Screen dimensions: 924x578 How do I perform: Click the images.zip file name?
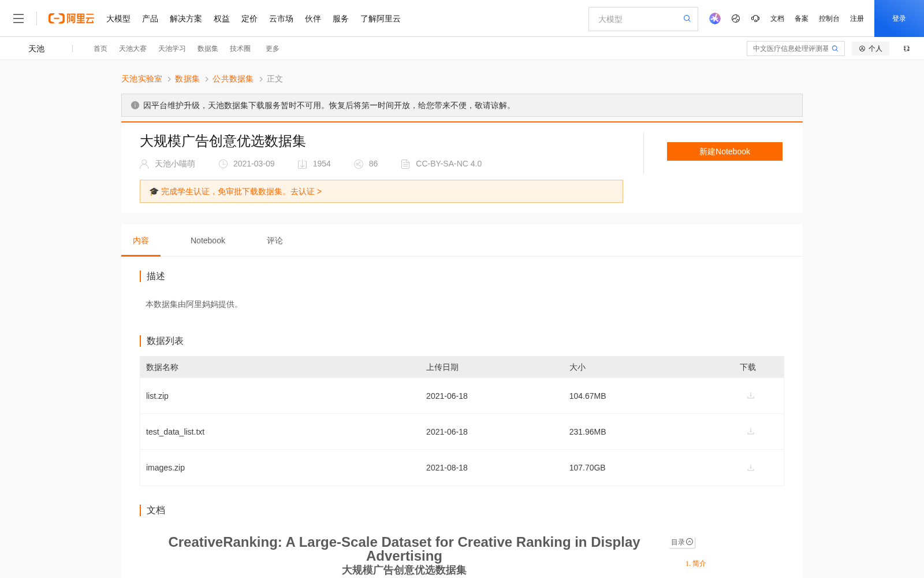pyautogui.click(x=165, y=468)
